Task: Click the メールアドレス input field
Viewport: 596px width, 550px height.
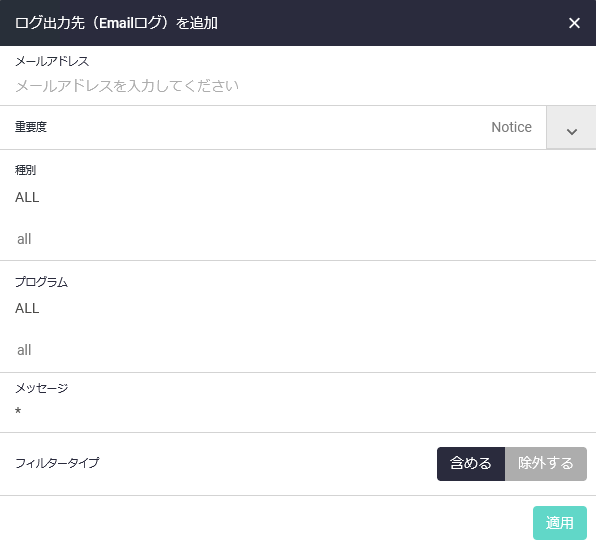Action: tap(298, 86)
